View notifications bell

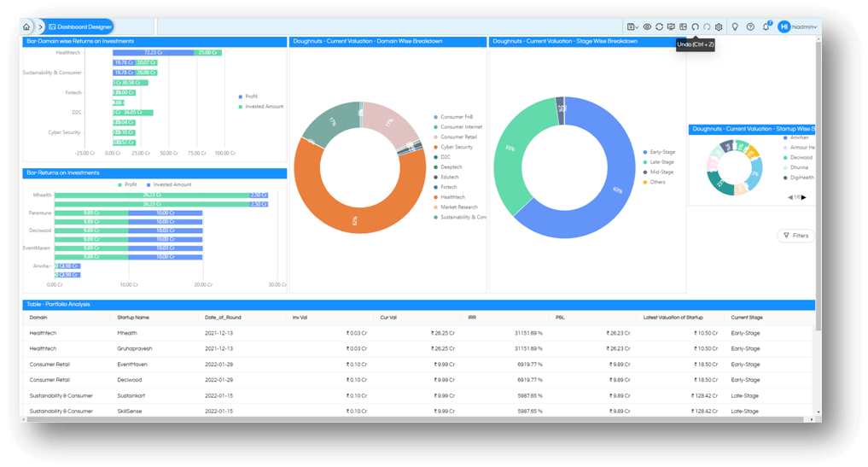(766, 26)
